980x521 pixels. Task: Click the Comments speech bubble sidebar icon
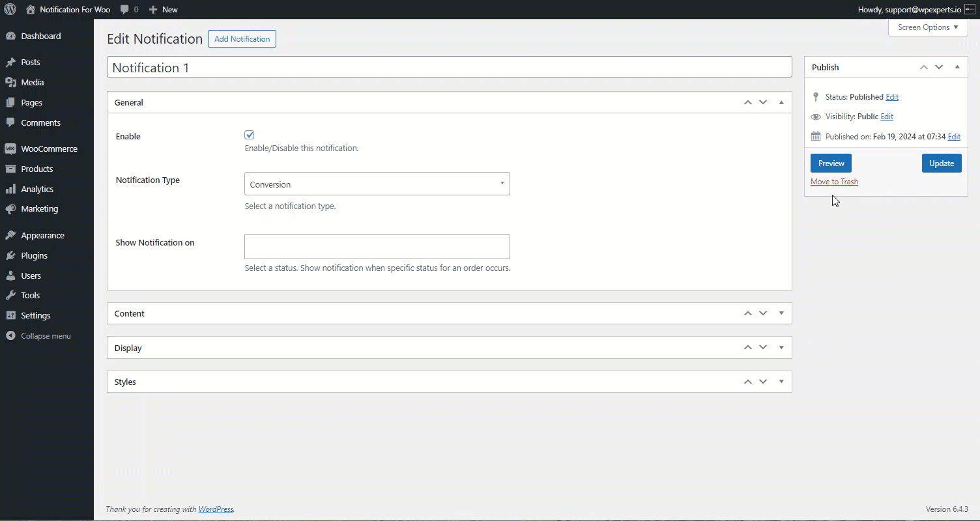click(x=10, y=123)
